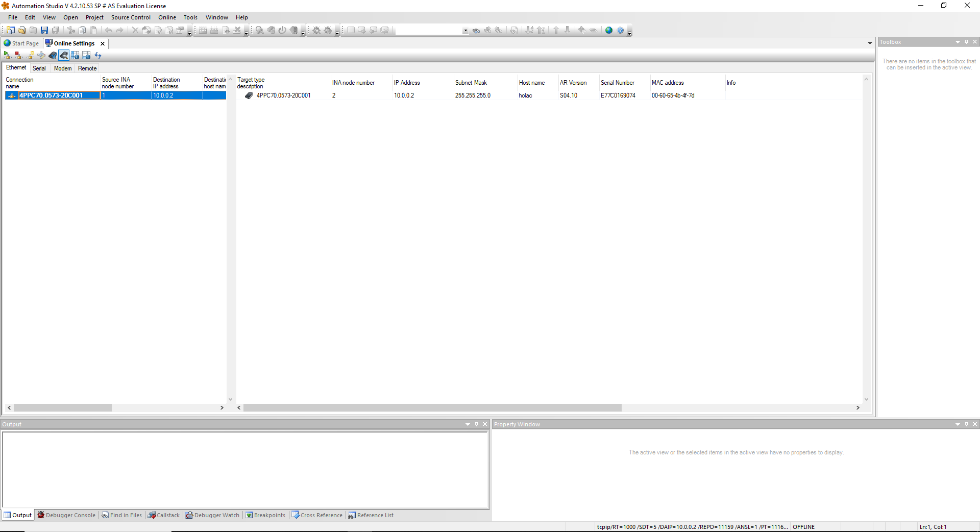Click the magnifier search toolbar icon

[x=260, y=30]
